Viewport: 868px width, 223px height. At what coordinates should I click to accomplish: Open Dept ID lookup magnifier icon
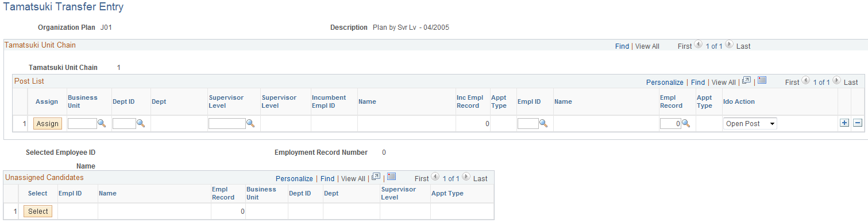(x=141, y=123)
